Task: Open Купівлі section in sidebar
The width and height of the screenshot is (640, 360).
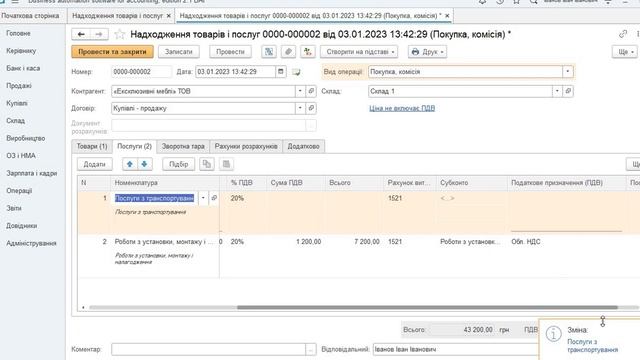Action: coord(17,103)
